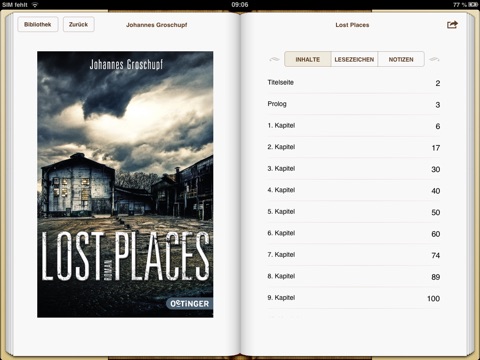Tap Johannes Groschupf author header
The image size is (480, 360).
pos(157,25)
